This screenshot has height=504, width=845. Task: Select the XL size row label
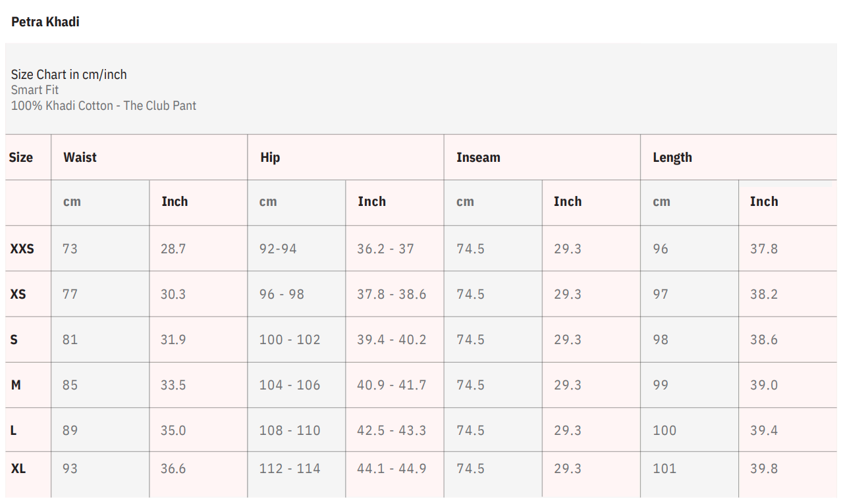[18, 468]
